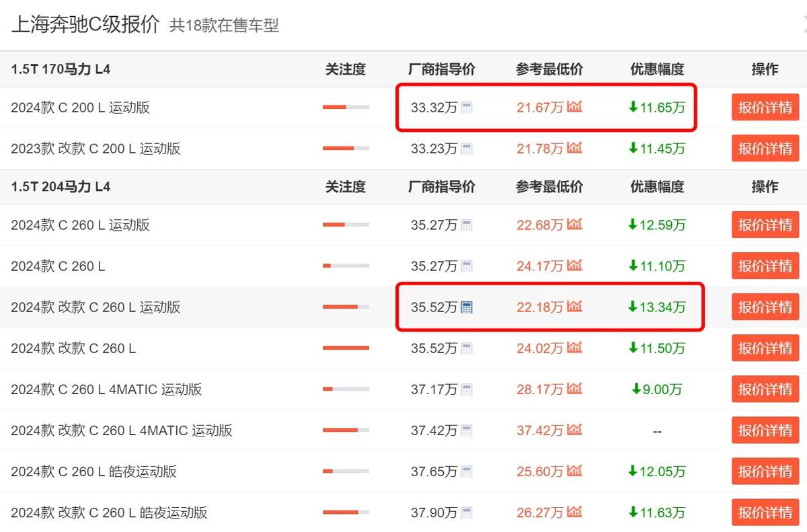Click the 关注度 bar in the 24.02万 row
Screen dimensions: 807x532
click(346, 348)
